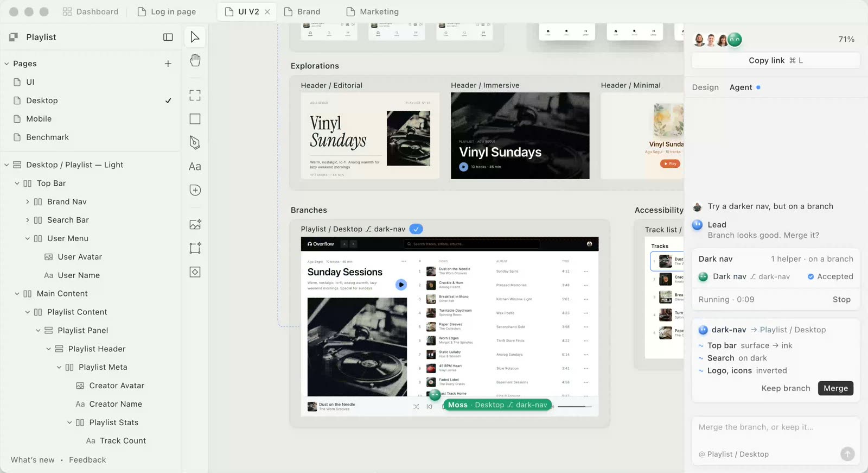Click the Copy link button
This screenshot has width=868, height=473.
coord(776,60)
